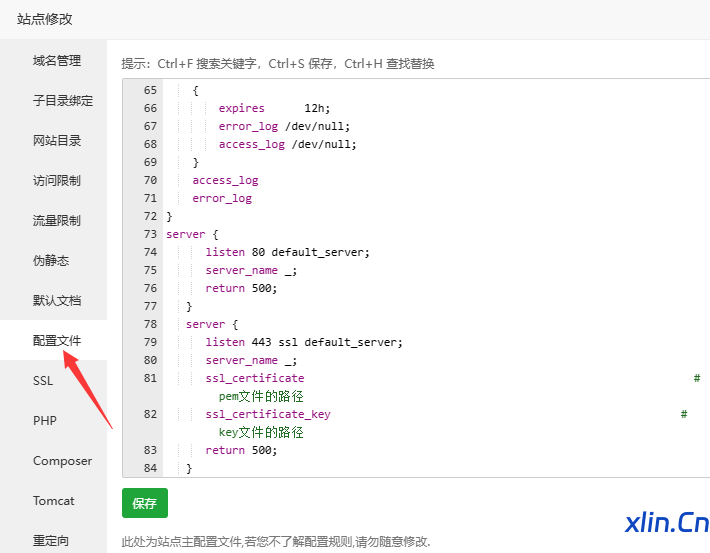
Task: Select the 访问限制 sidebar tab
Action: 56,181
